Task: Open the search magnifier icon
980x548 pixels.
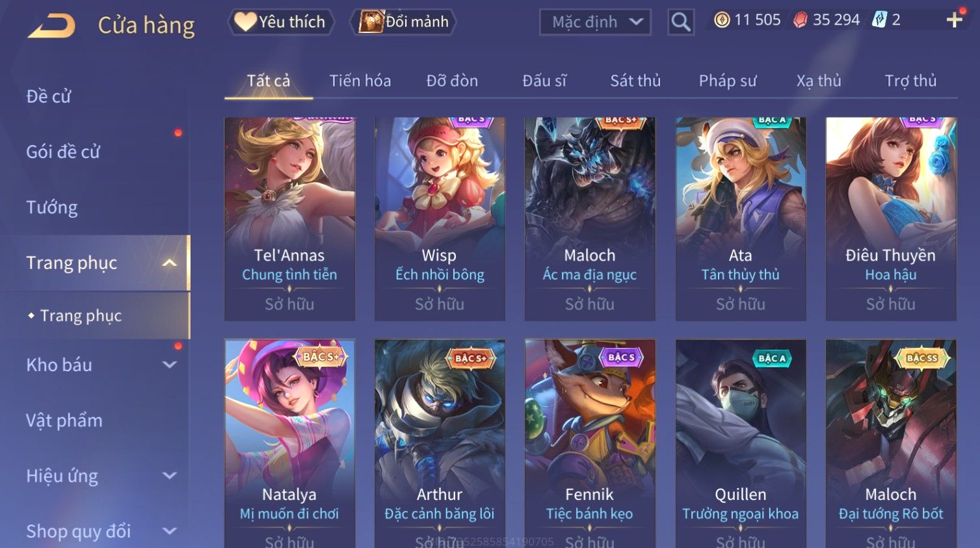Action: (x=681, y=22)
